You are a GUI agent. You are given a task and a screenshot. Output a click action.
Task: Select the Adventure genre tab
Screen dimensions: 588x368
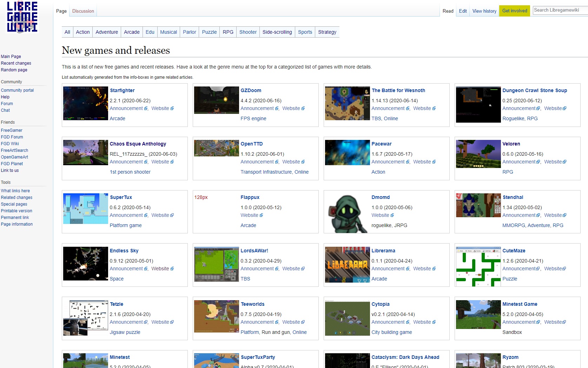107,32
